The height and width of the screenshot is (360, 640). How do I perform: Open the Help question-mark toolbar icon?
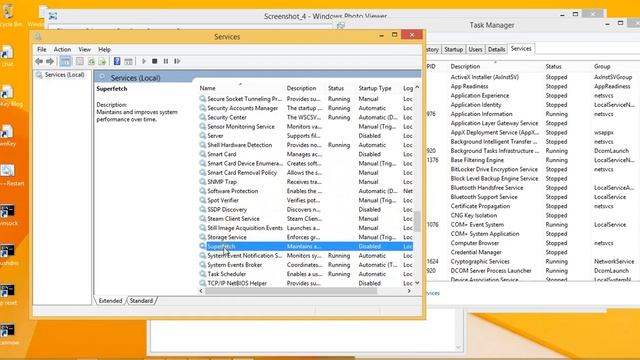(117, 61)
